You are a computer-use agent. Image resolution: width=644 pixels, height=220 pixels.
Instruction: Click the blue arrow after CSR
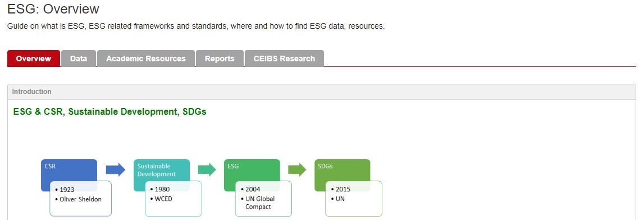point(116,169)
